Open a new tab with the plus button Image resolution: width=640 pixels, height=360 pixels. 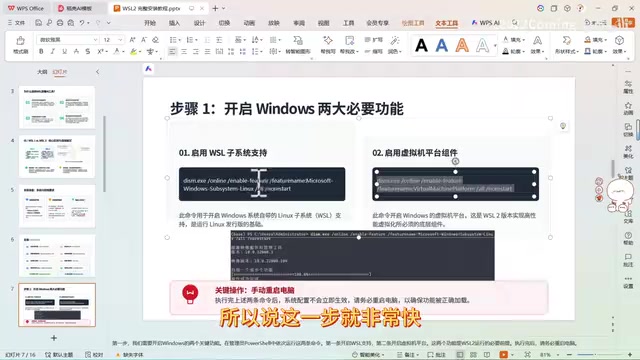[215, 8]
